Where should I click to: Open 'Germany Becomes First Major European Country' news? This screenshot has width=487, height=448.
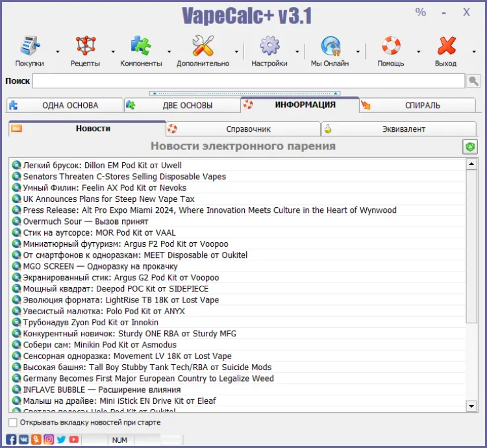tap(148, 379)
